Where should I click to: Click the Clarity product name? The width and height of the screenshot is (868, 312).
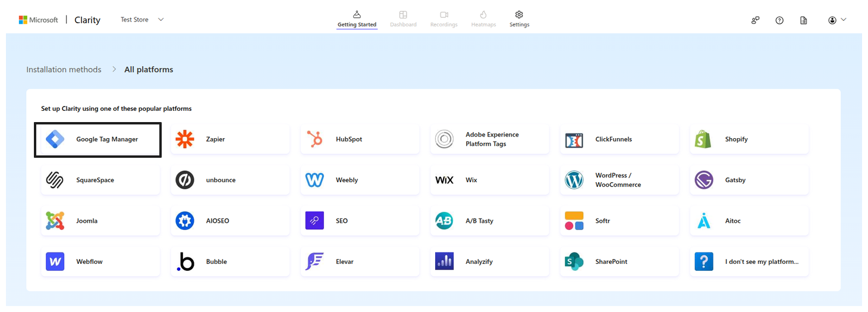click(x=87, y=20)
